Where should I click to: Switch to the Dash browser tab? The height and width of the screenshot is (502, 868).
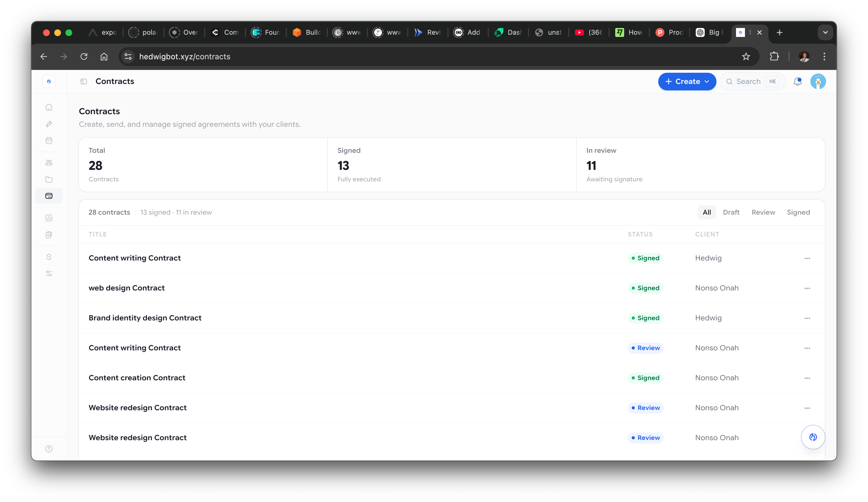(508, 32)
